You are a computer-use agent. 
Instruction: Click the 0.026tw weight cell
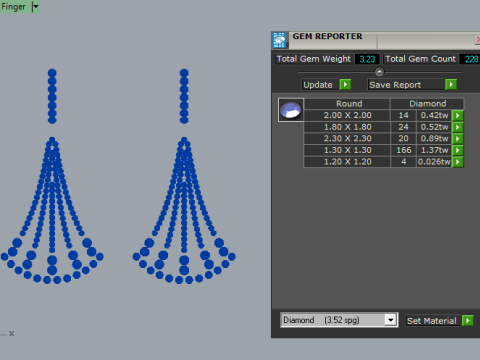pos(434,162)
